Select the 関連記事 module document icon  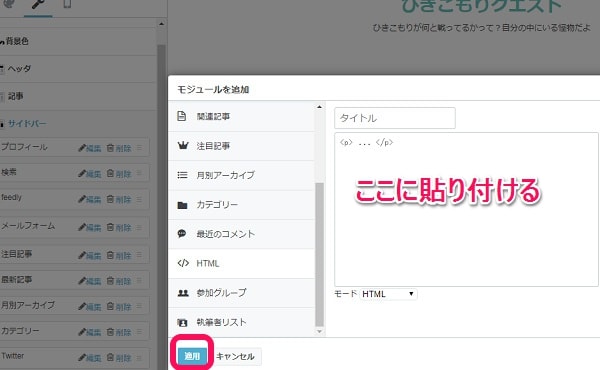(x=182, y=116)
